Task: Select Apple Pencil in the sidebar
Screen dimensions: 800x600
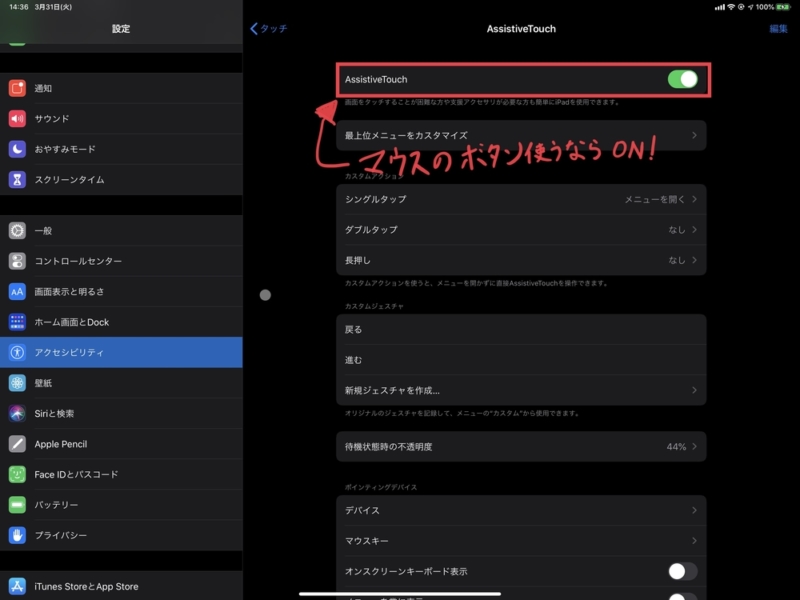Action: (x=121, y=444)
